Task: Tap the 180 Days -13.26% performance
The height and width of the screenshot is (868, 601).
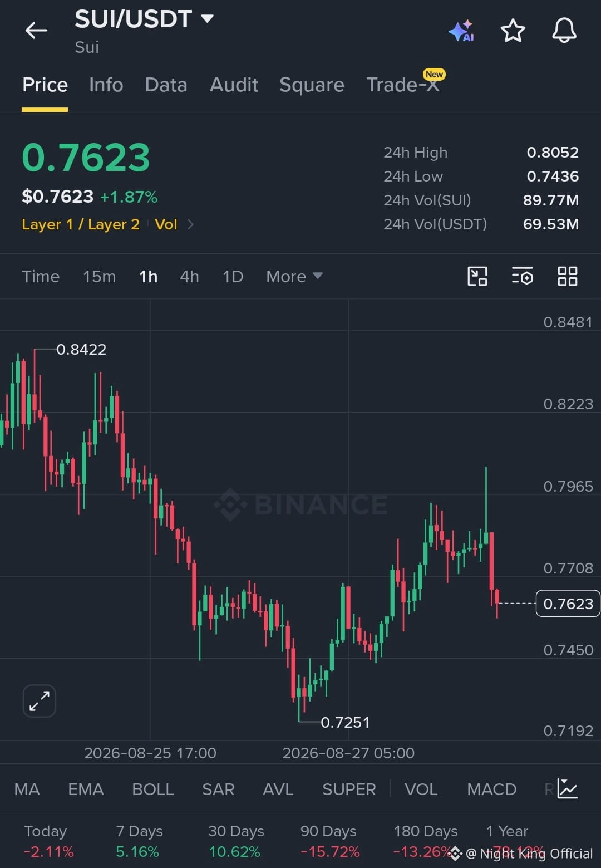Action: pos(426,841)
